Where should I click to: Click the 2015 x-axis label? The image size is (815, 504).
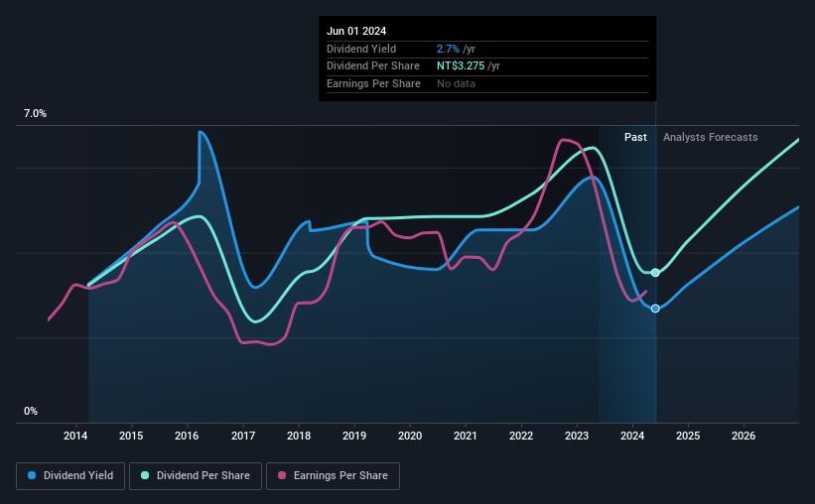pos(131,436)
